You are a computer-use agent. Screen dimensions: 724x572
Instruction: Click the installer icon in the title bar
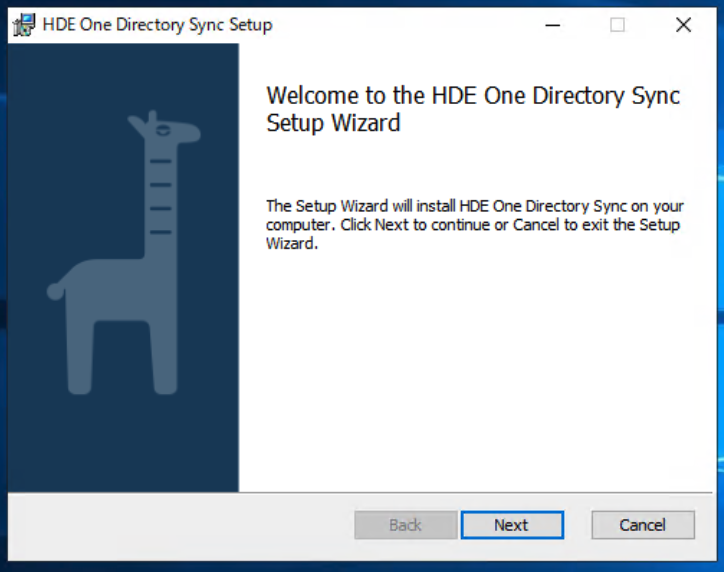(24, 24)
